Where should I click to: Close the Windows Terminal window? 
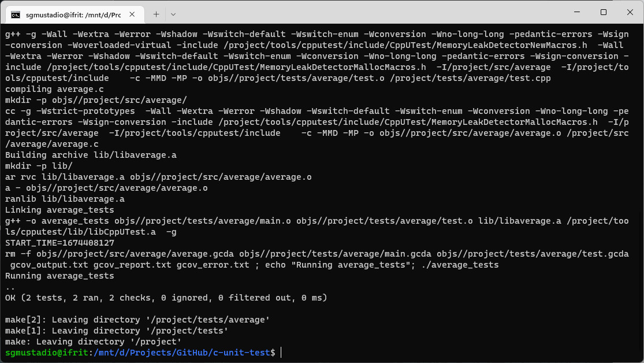tap(630, 12)
